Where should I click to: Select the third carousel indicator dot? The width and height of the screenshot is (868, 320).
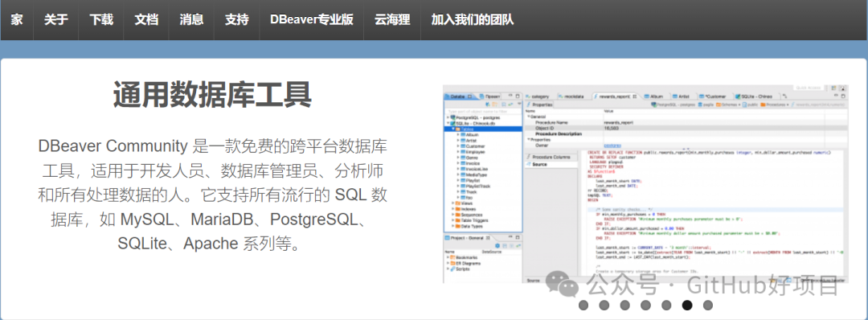(x=625, y=305)
